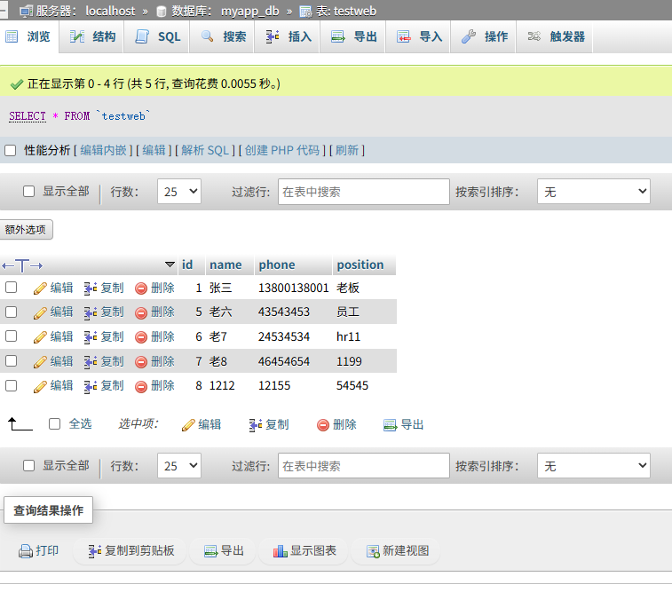Enable the 性能分析 profiling checkbox
The image size is (672, 616).
pos(11,150)
